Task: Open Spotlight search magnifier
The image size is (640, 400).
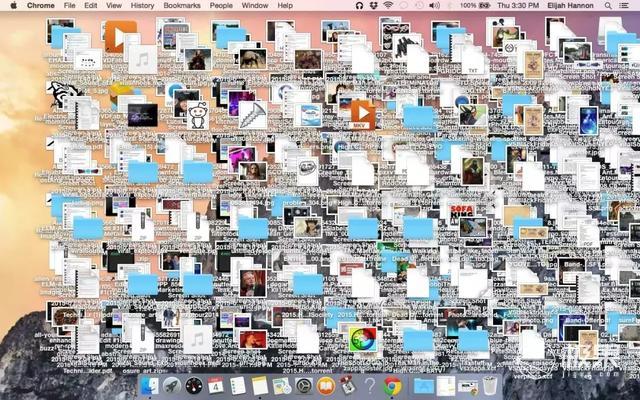Action: click(x=608, y=5)
